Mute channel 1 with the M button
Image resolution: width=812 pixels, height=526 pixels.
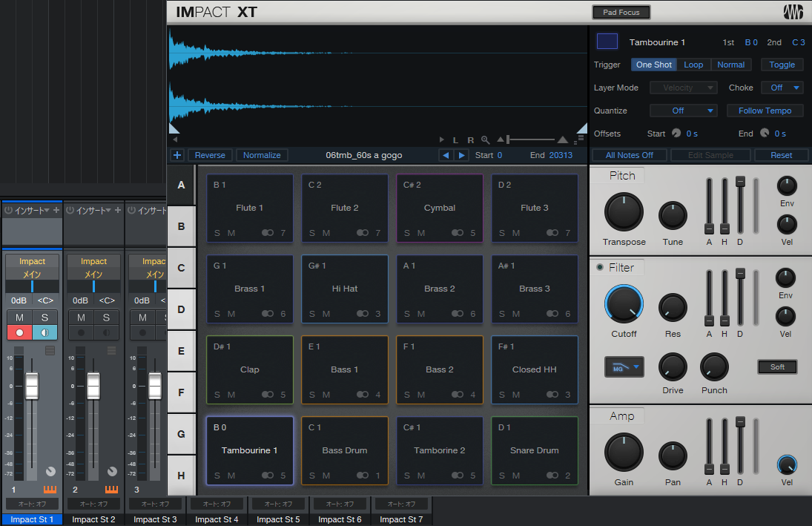tap(19, 318)
